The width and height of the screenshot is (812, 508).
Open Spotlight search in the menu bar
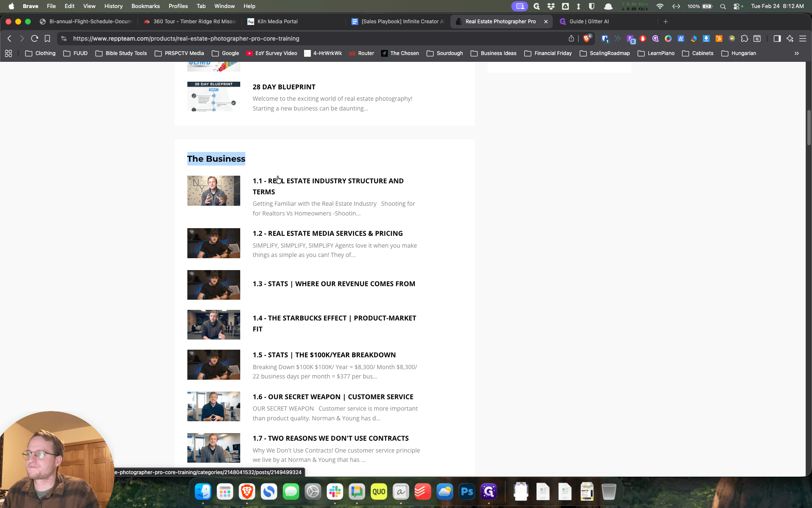pyautogui.click(x=723, y=6)
